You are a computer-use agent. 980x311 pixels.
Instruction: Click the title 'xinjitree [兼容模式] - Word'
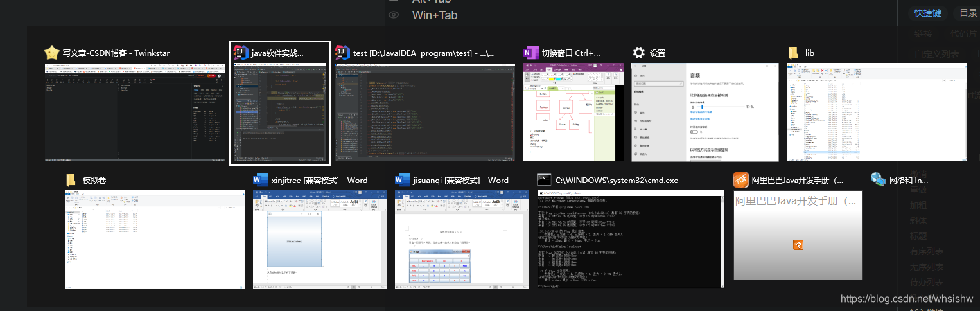point(320,181)
